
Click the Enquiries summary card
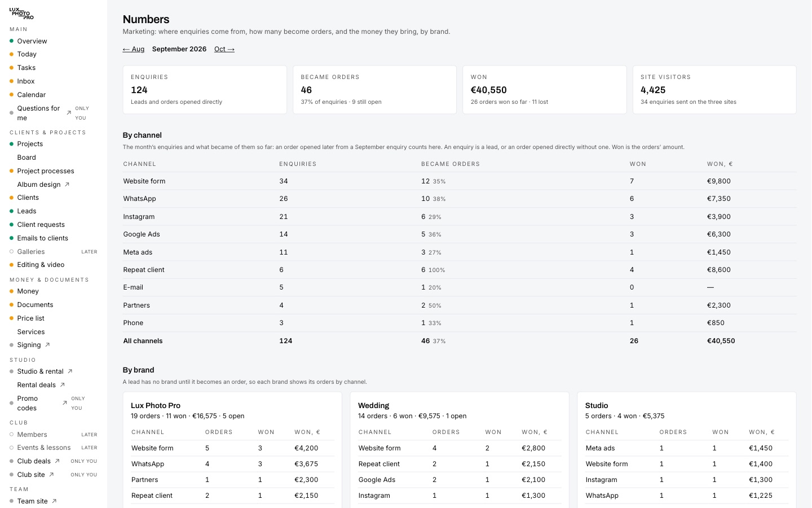(205, 90)
